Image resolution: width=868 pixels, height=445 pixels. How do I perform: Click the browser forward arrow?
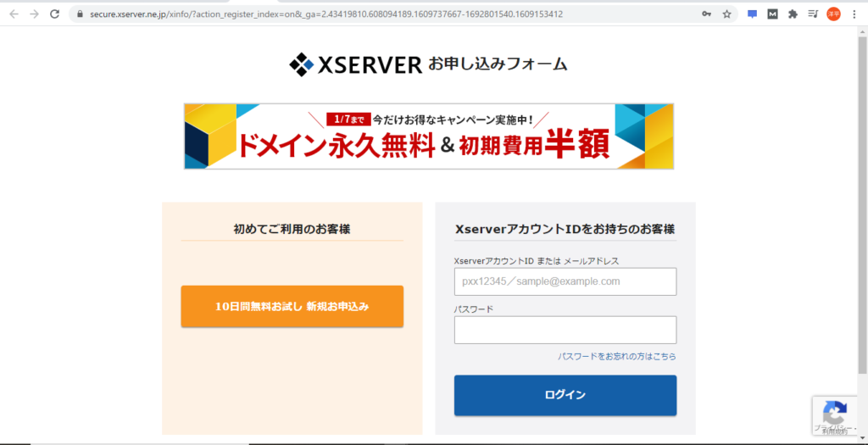[34, 14]
